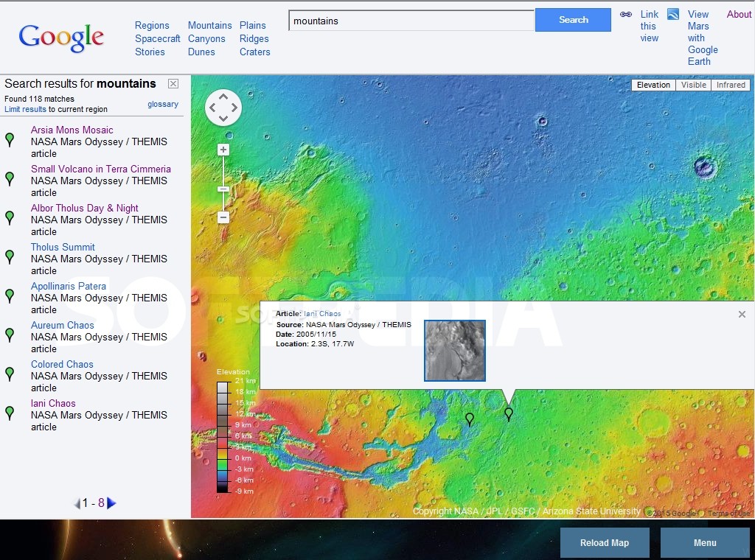Click the Reload Map button
This screenshot has height=560, width=755.
pos(605,542)
